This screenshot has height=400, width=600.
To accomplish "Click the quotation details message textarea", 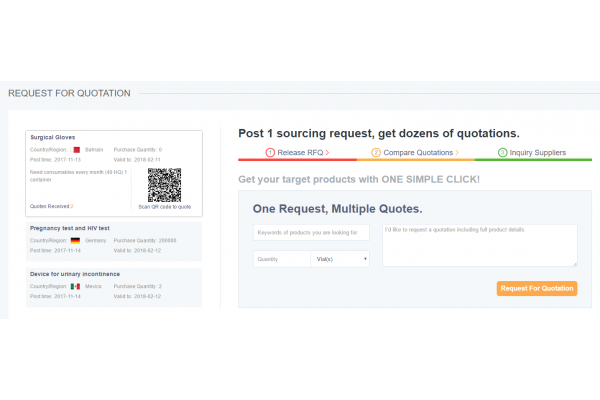I will 479,245.
